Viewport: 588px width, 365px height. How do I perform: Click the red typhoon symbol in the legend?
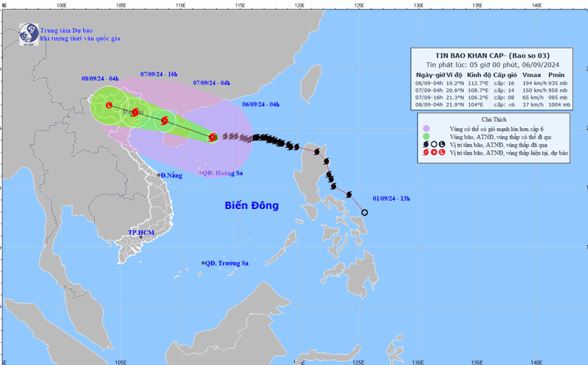pos(425,152)
